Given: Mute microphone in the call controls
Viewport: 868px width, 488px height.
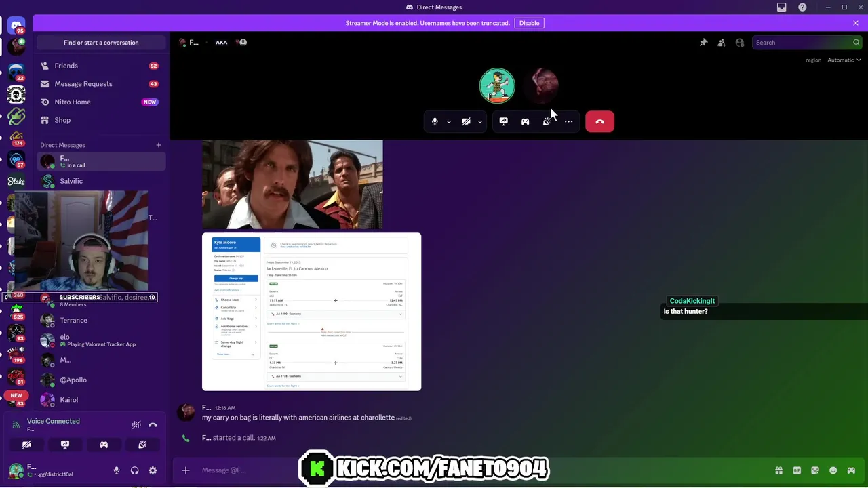Looking at the screenshot, I should [x=435, y=121].
